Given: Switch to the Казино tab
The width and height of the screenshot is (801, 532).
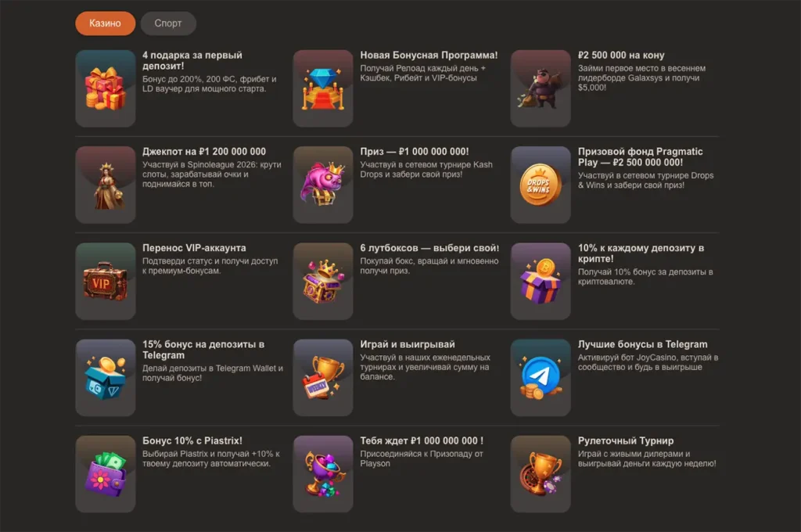Looking at the screenshot, I should coord(106,23).
